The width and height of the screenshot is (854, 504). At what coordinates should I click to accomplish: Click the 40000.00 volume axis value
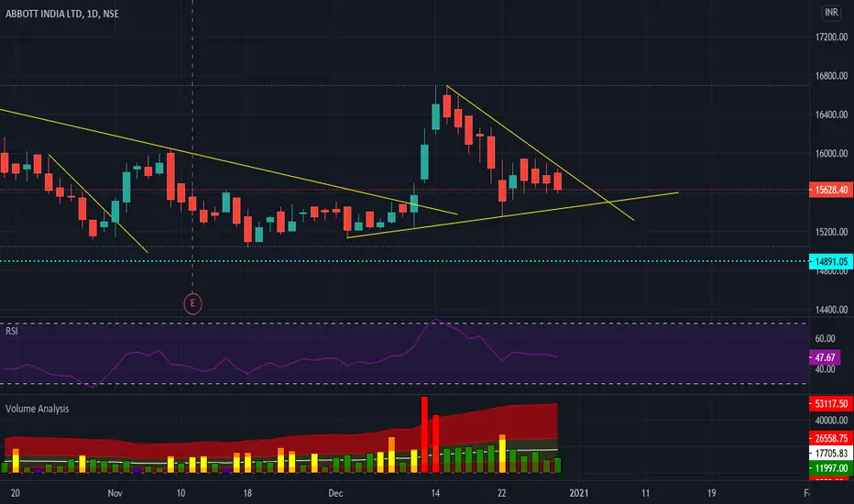(x=831, y=421)
